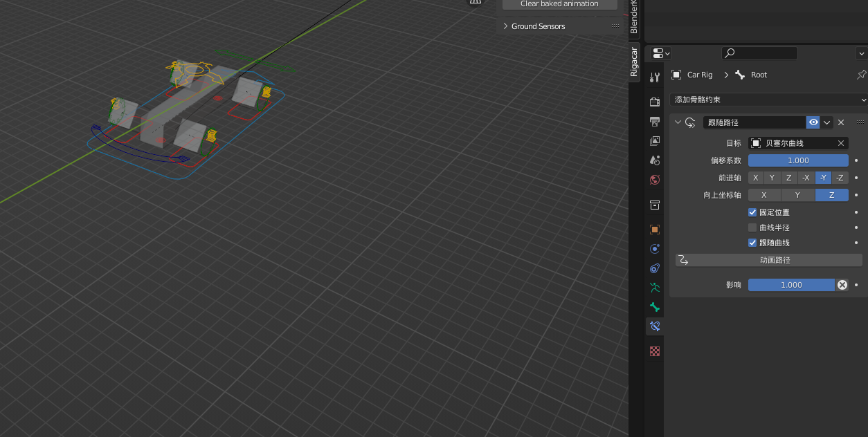Set 前进轴 to Z
Image resolution: width=868 pixels, height=437 pixels.
[789, 178]
